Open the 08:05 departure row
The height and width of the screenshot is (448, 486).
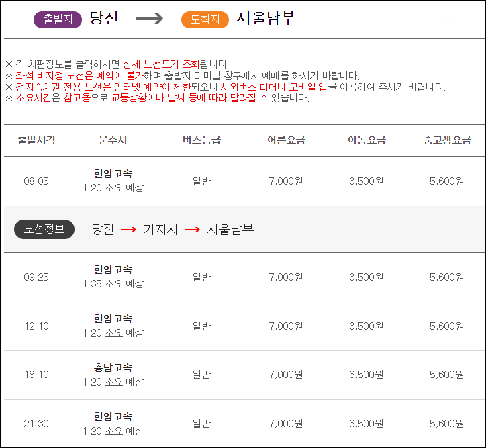click(x=245, y=181)
